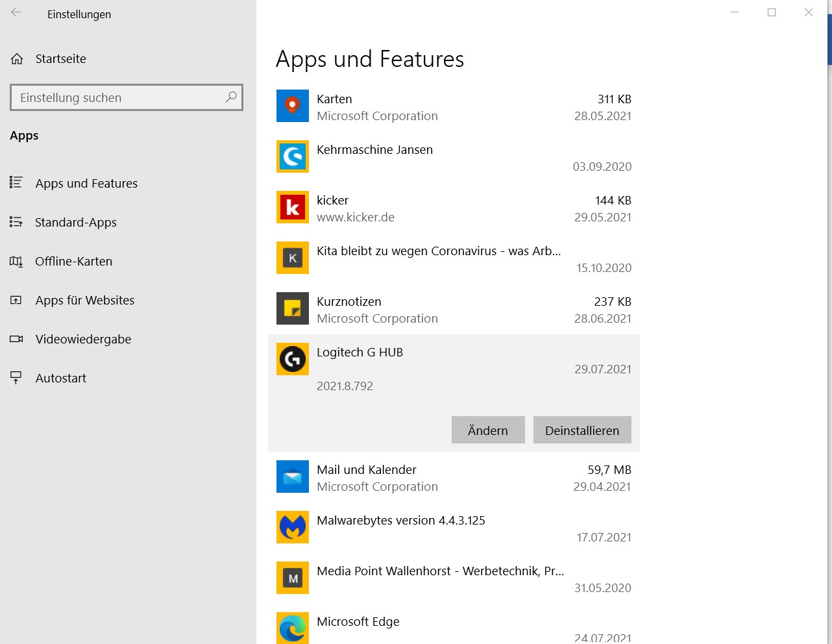Click the back arrow next to Einstellungen
This screenshot has height=644, width=832.
tap(16, 12)
